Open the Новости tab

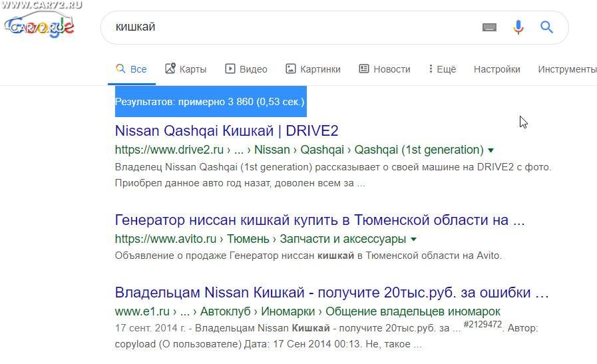coord(385,69)
